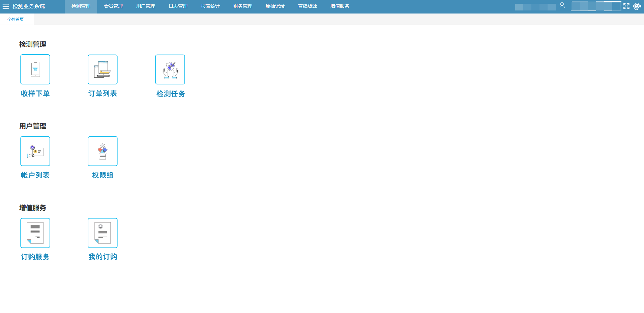Screen dimensions: 644x313
Task: Expand the 用户管理 navigation menu
Action: tap(146, 6)
